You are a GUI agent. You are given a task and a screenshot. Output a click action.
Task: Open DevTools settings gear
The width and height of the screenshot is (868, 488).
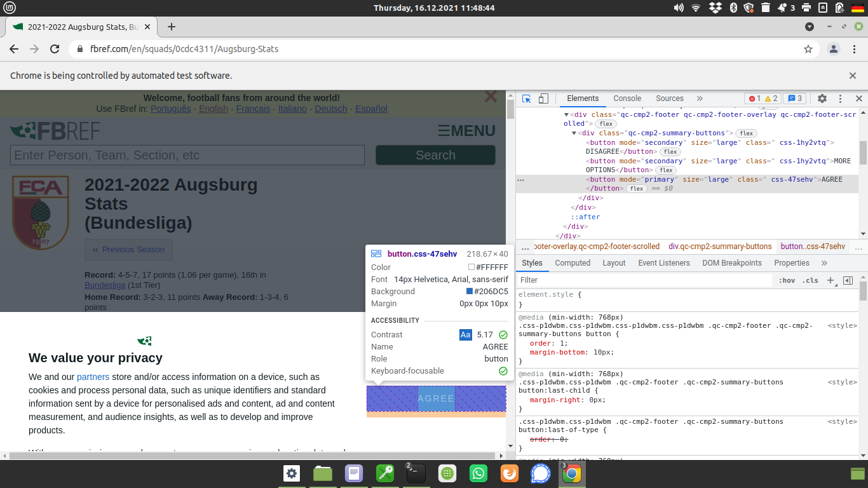pos(822,98)
